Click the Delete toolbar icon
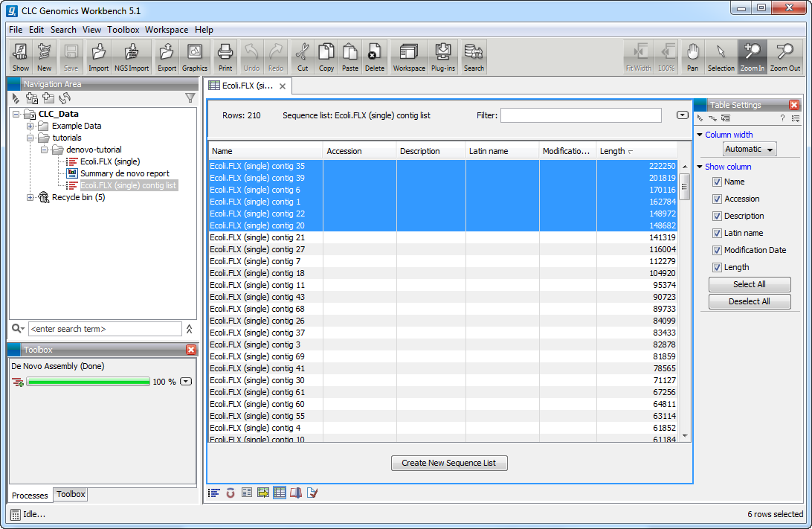 [x=375, y=57]
